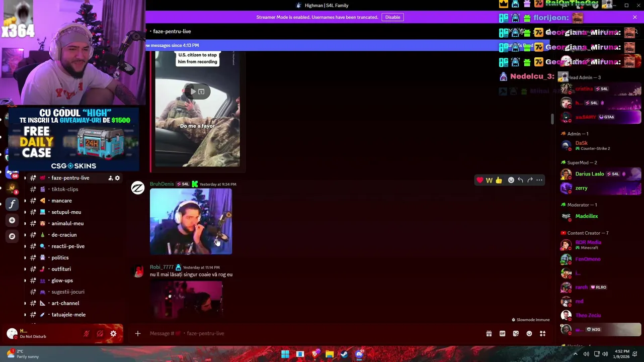Viewport: 644px width, 362px height.
Task: Open DaSk member profile
Action: pos(600,146)
